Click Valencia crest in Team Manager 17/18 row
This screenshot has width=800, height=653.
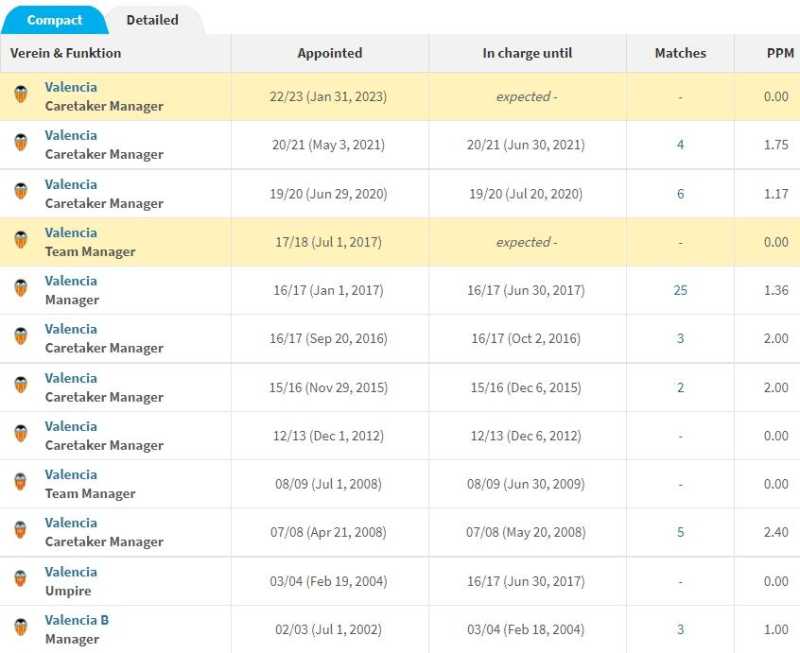21,241
